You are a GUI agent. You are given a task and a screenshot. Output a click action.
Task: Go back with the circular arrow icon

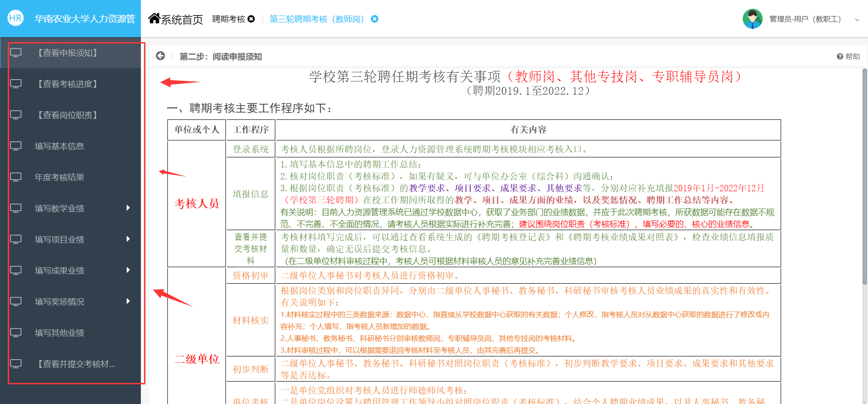pyautogui.click(x=160, y=56)
